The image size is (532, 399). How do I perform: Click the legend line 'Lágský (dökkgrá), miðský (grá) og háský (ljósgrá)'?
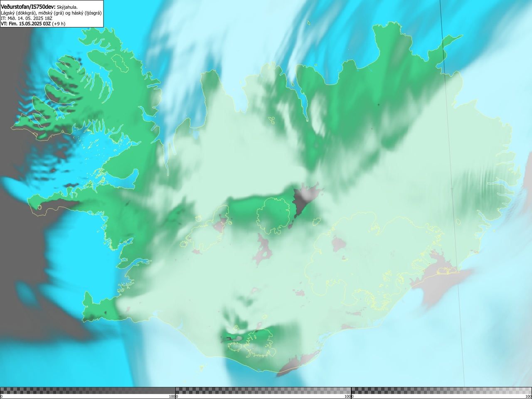point(51,13)
